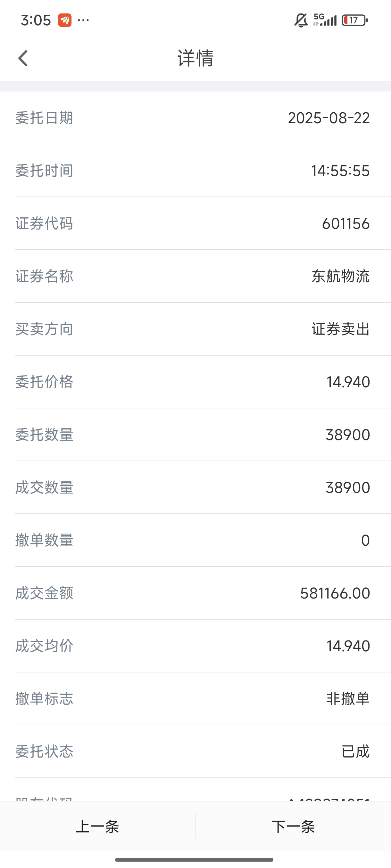The width and height of the screenshot is (391, 868).
Task: Tap the 委托状态 已成 row
Action: 196,751
